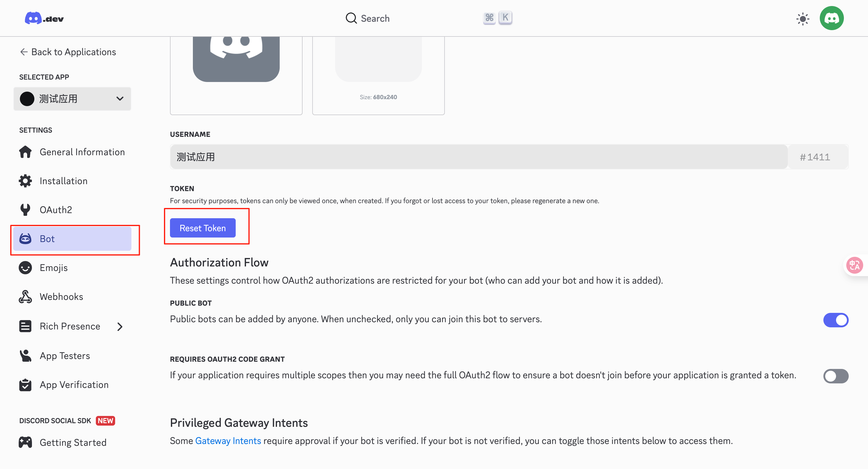The image size is (868, 469).
Task: Open the Gateway Intents link
Action: pyautogui.click(x=228, y=441)
